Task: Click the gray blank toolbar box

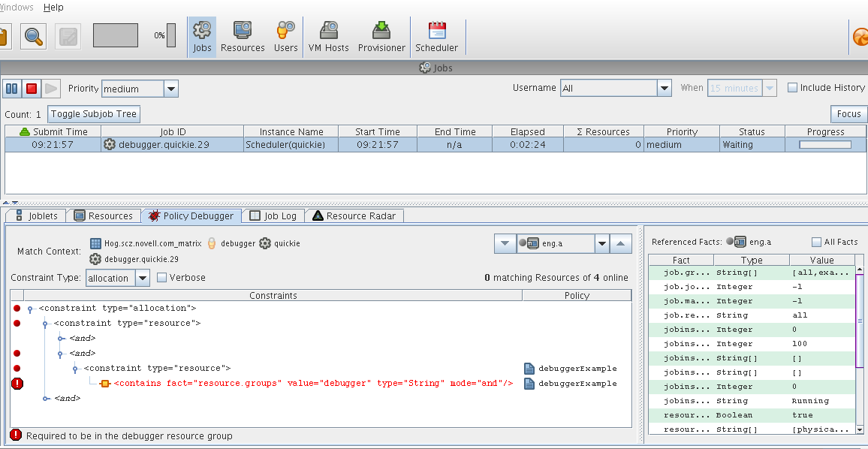Action: click(x=115, y=35)
